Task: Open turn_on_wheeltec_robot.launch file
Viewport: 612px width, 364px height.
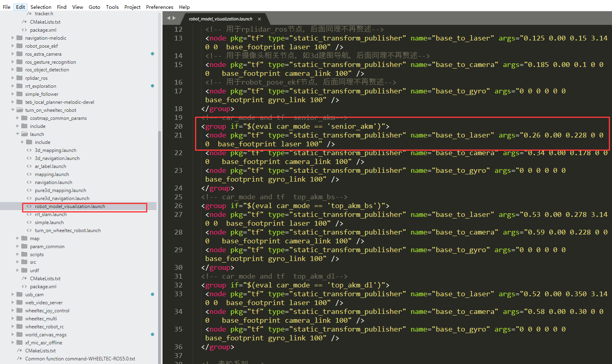Action: coord(67,231)
